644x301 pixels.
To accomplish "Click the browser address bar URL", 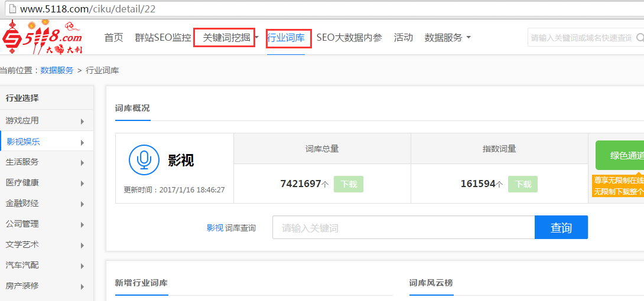I will click(87, 9).
